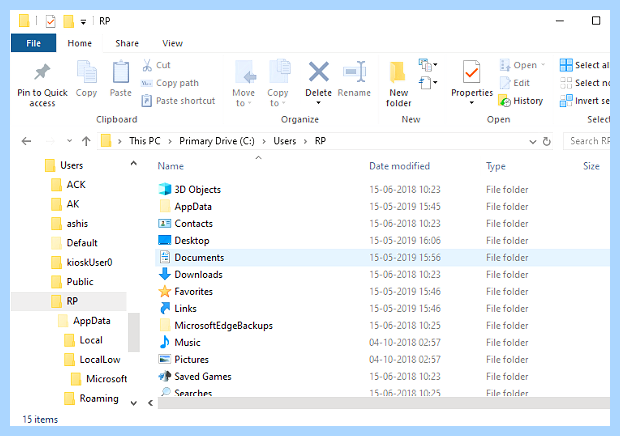Click This PC in address bar
Viewport: 620px width, 436px height.
click(145, 141)
